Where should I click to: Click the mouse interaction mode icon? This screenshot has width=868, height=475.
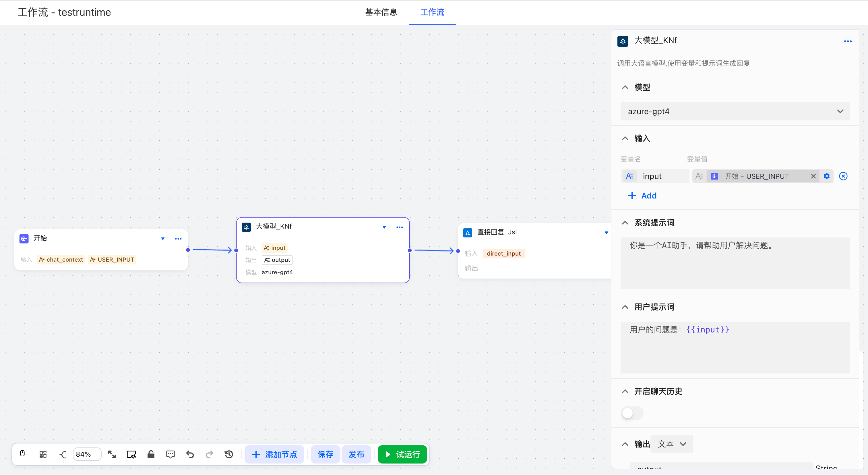point(22,453)
